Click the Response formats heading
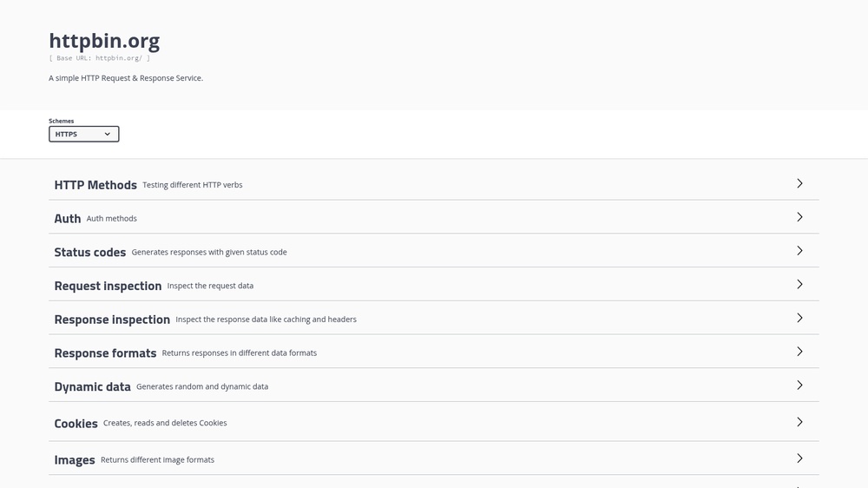The height and width of the screenshot is (488, 868). click(x=105, y=353)
